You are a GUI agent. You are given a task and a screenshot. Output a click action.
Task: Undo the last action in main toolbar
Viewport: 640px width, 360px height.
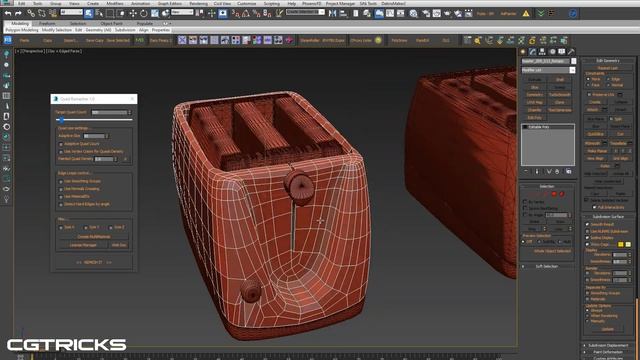coord(8,13)
